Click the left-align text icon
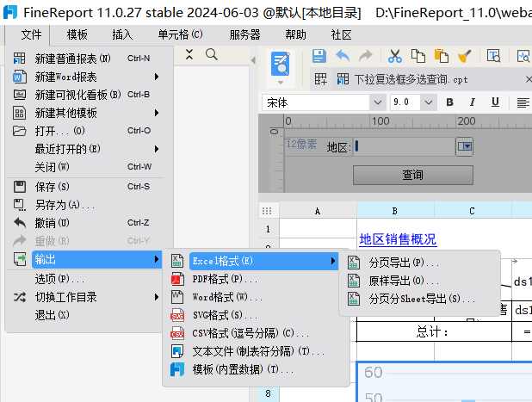The height and width of the screenshot is (402, 532). (523, 102)
